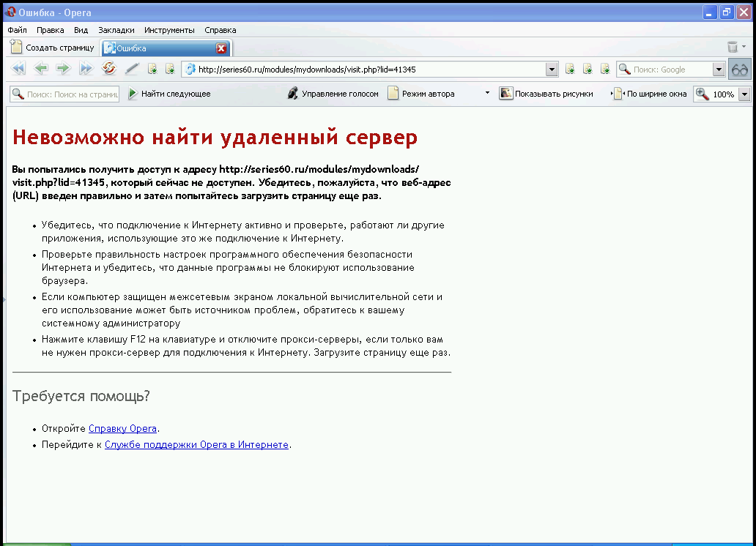
Task: Click the Opera logo in the title bar
Action: click(10, 12)
